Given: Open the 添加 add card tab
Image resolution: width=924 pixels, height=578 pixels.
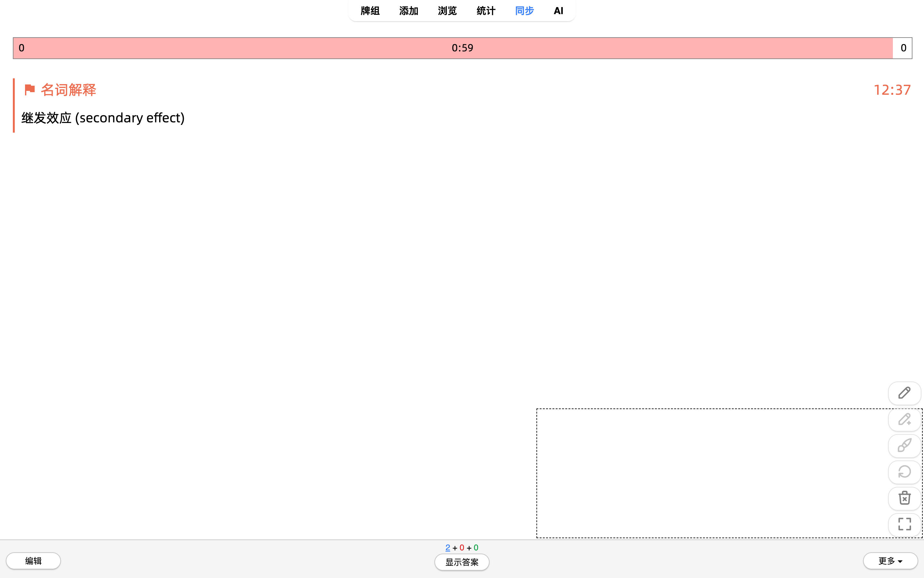Looking at the screenshot, I should click(408, 11).
